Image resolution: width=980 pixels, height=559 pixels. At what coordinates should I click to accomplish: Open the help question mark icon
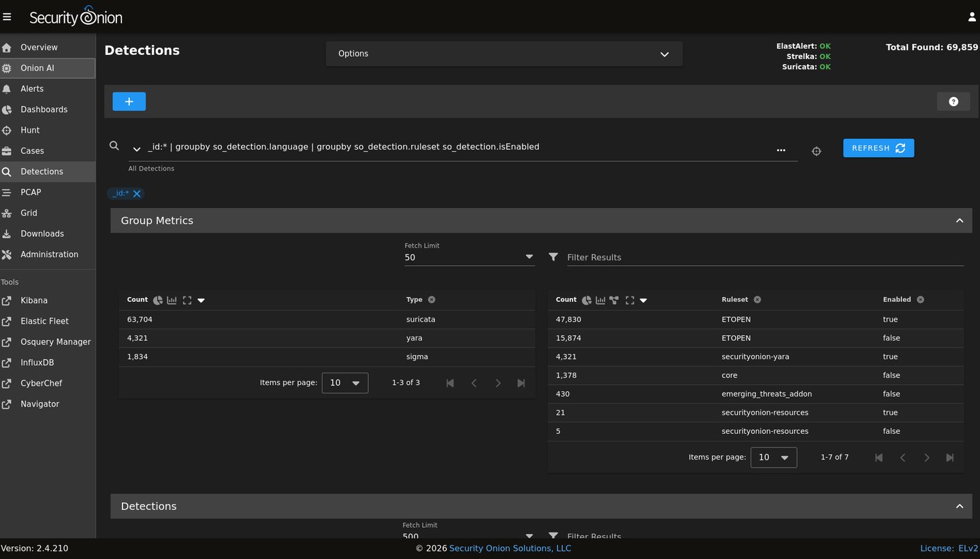(x=953, y=101)
